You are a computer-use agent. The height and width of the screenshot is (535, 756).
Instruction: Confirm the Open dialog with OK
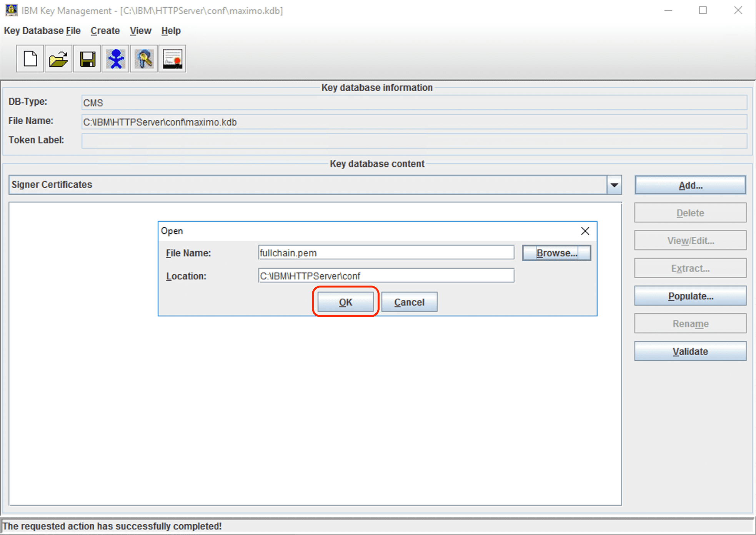(x=346, y=302)
